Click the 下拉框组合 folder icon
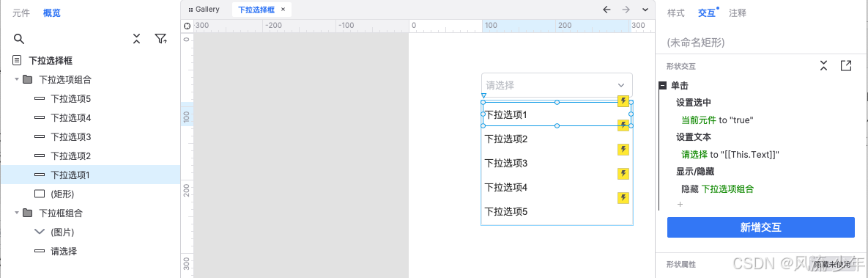 coord(27,213)
